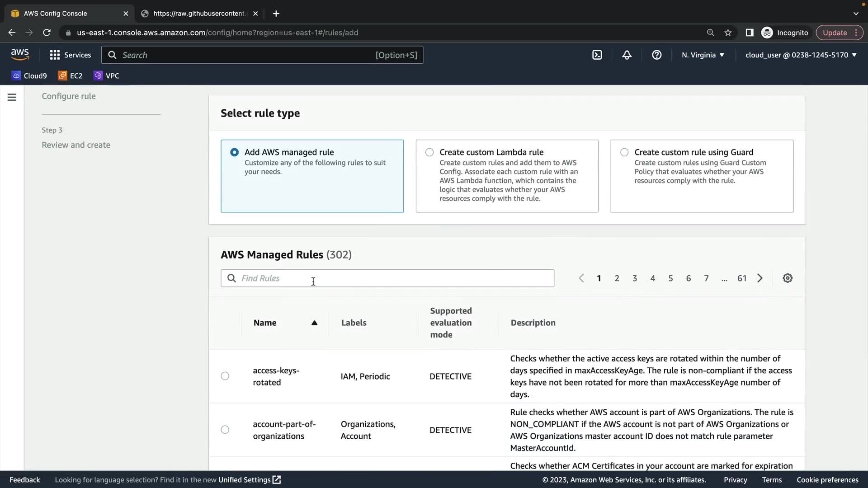
Task: Click into the Find Rules search field
Action: tap(393, 278)
